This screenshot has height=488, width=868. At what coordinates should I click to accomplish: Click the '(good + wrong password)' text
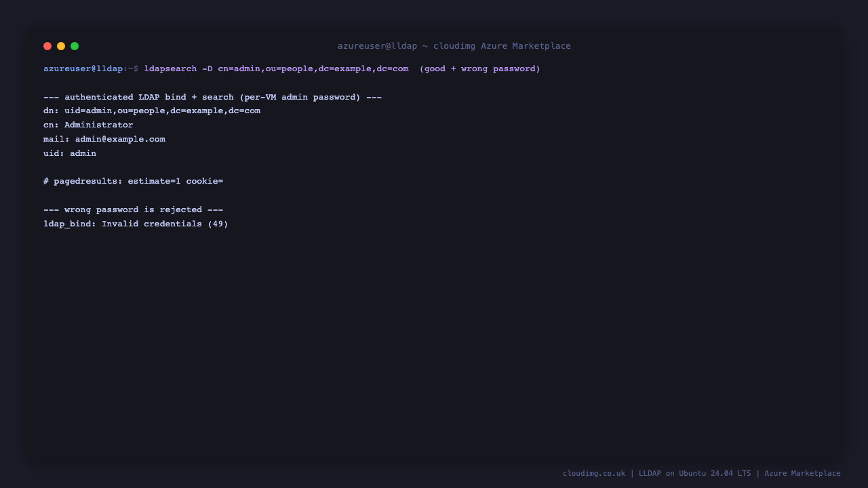click(480, 69)
